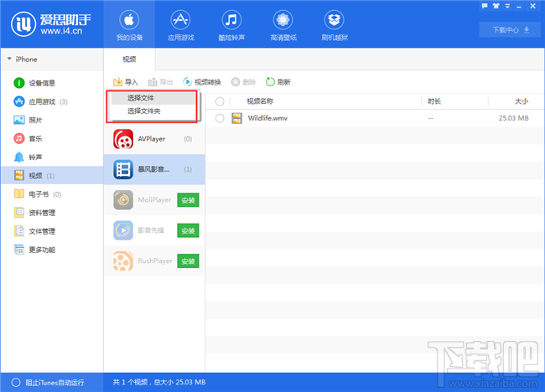
Task: Click the RushPlayer app icon
Action: pos(123,260)
